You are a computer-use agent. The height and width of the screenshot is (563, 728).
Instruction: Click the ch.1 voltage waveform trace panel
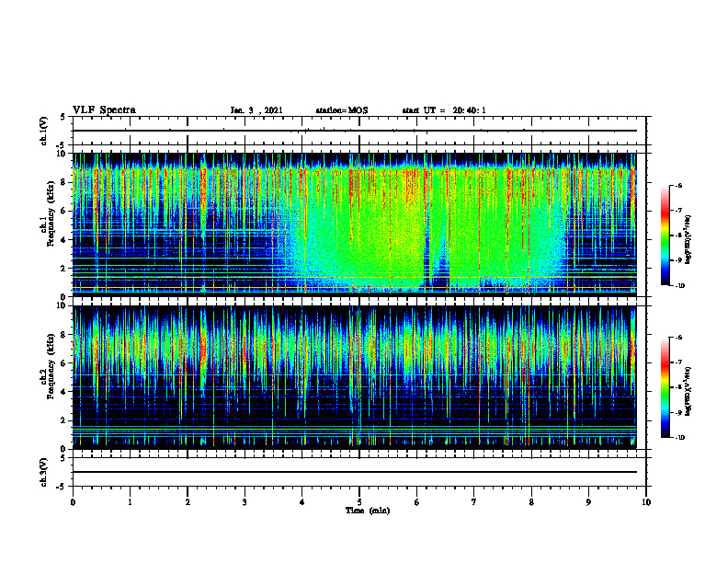click(x=358, y=131)
